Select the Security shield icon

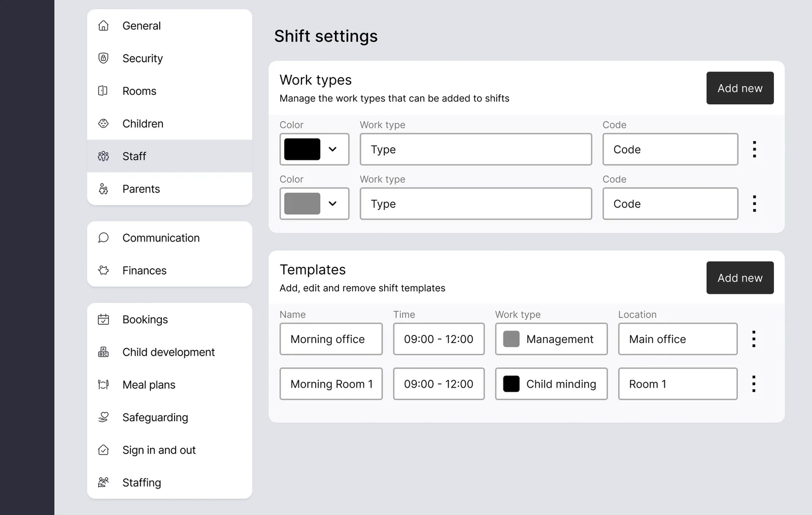pyautogui.click(x=103, y=58)
